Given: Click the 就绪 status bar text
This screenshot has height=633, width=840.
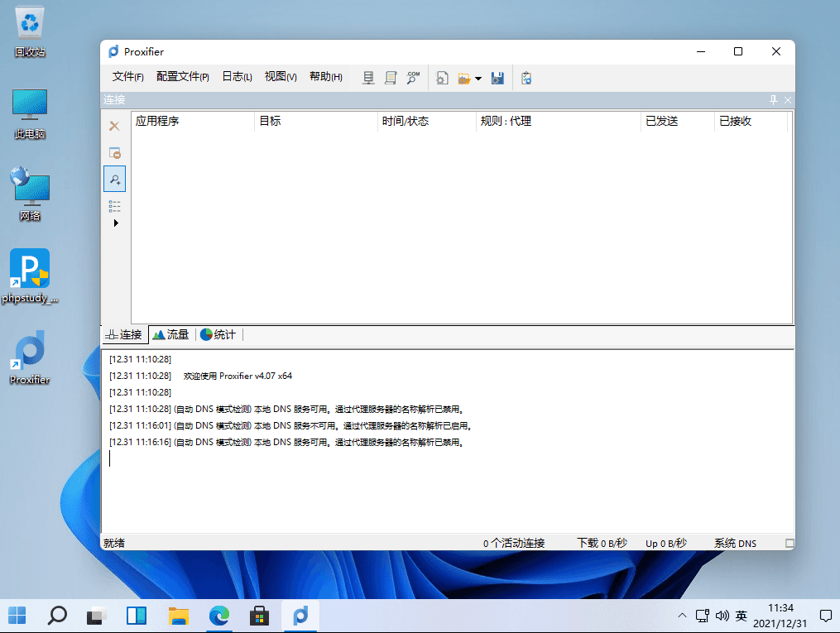Looking at the screenshot, I should (114, 543).
